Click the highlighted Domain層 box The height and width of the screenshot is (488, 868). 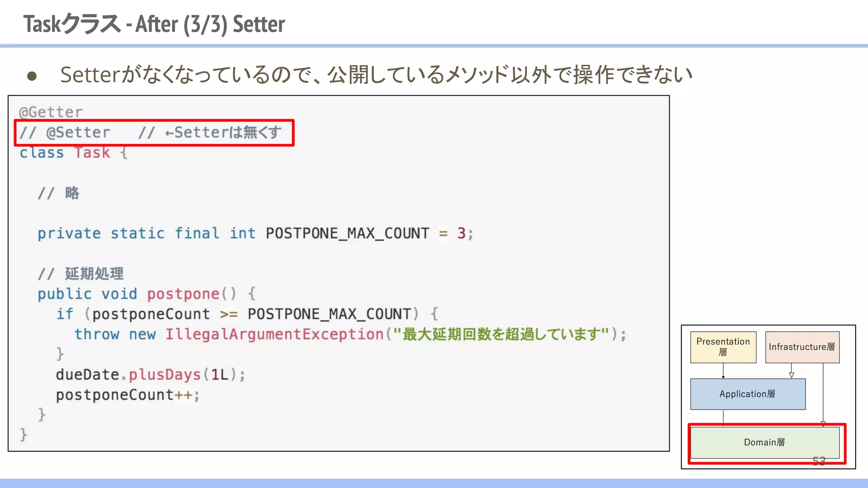pos(765,442)
